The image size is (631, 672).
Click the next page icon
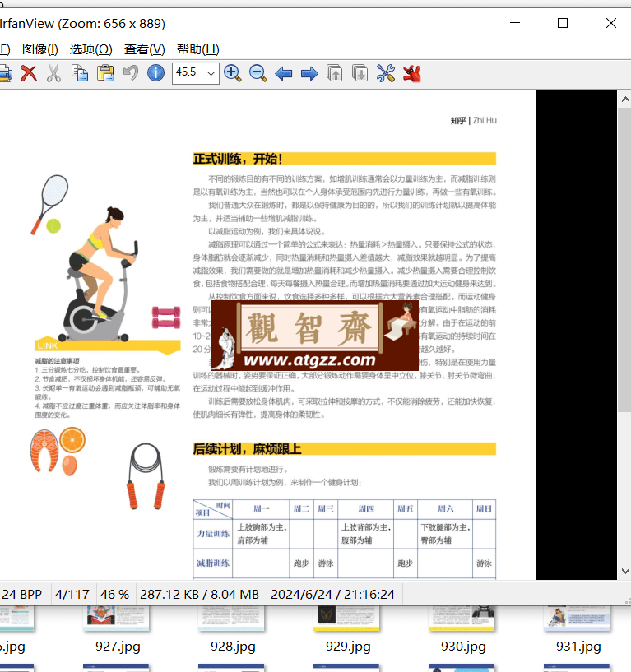pyautogui.click(x=360, y=73)
